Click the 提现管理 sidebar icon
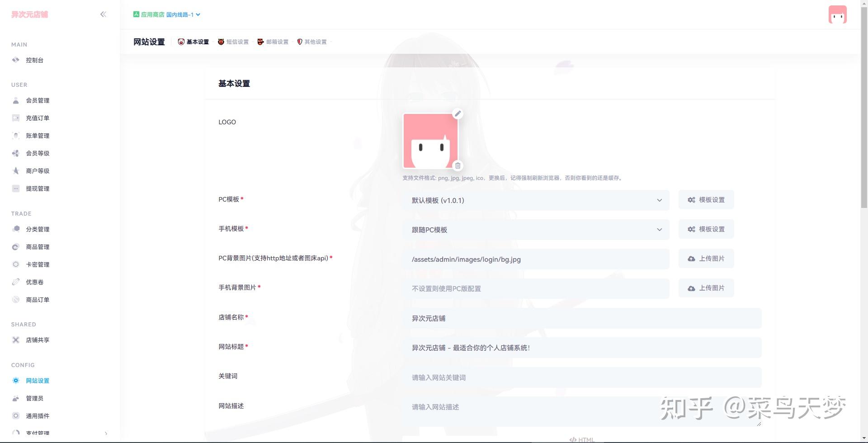The width and height of the screenshot is (868, 443). [x=16, y=189]
